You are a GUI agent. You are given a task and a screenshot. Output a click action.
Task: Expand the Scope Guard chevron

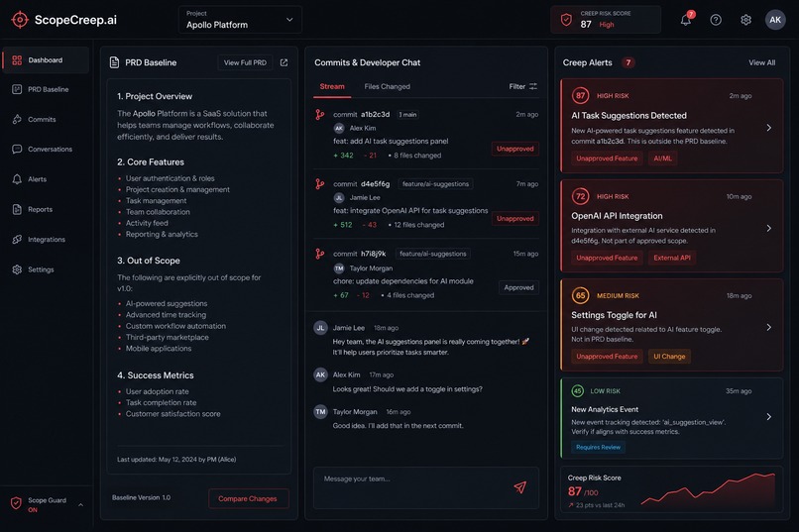coord(80,504)
